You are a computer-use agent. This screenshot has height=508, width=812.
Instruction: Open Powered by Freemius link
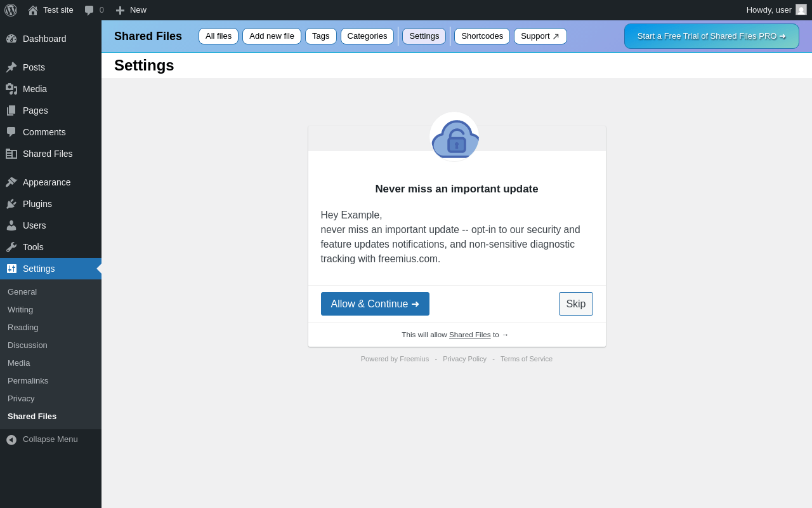tap(395, 359)
